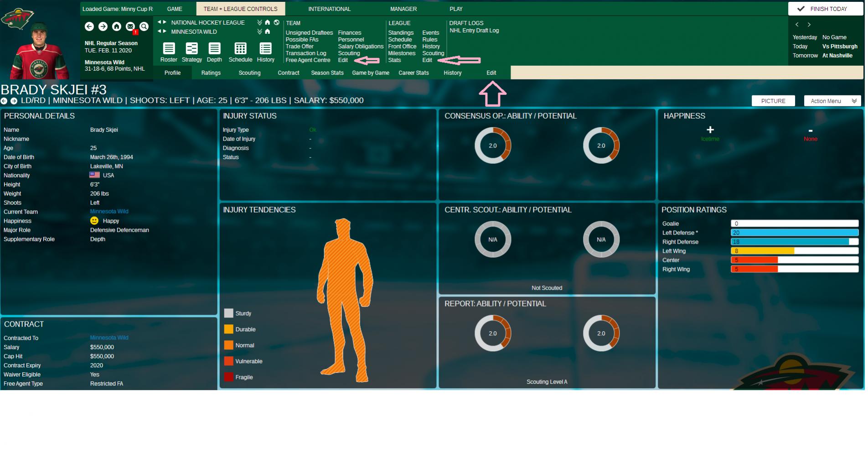The width and height of the screenshot is (868, 474).
Task: Switch to Season Stats tab
Action: click(327, 73)
